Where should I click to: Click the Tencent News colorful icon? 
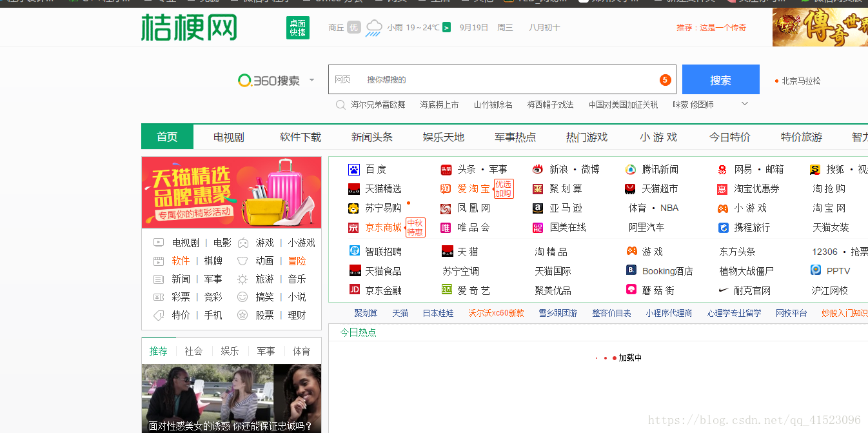[x=631, y=170]
